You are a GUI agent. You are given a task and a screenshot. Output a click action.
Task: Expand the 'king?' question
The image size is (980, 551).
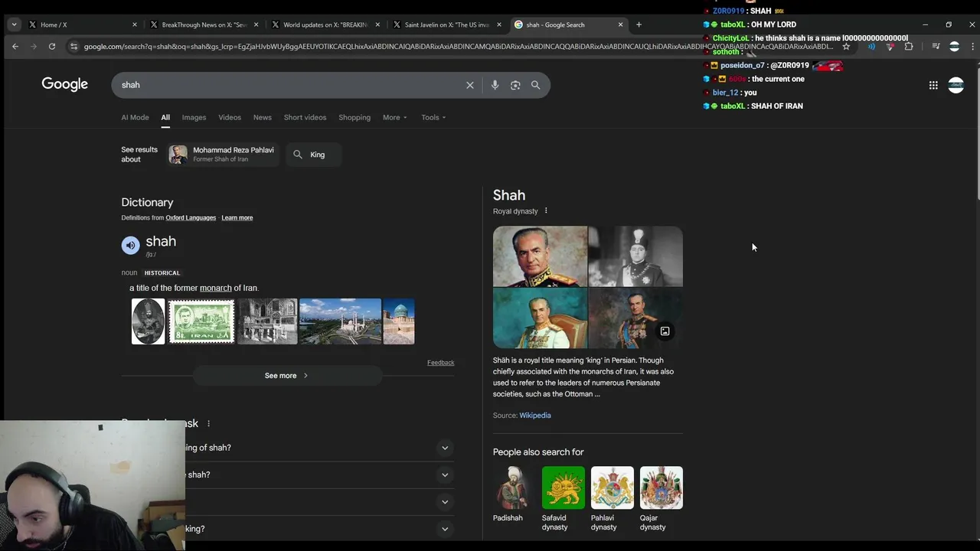[445, 529]
